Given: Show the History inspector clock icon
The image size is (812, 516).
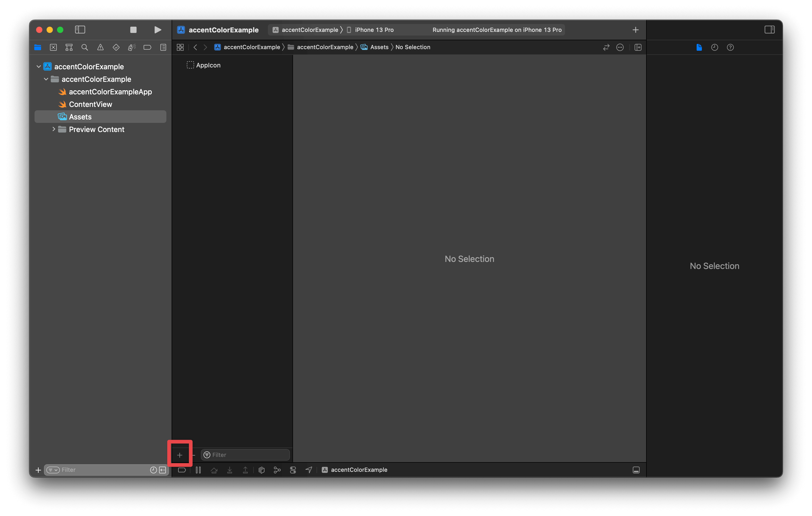Looking at the screenshot, I should tap(714, 47).
